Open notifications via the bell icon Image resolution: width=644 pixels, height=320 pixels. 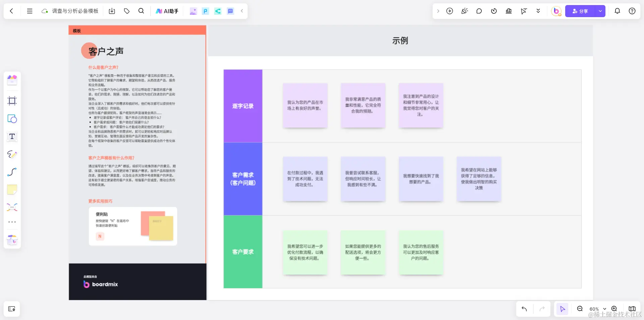coord(617,11)
